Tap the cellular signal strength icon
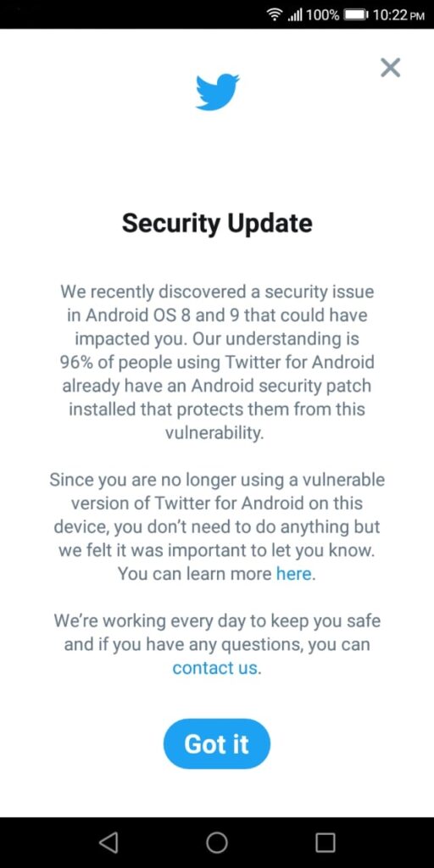 click(x=295, y=15)
